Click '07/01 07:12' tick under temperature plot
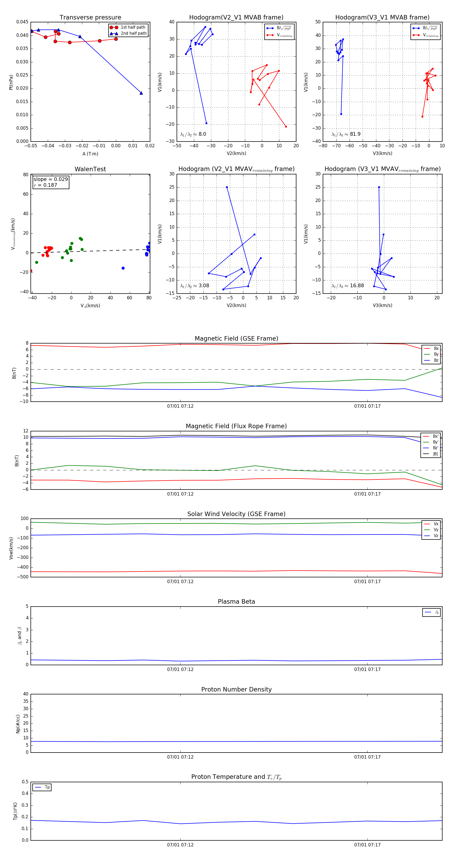 coord(181,845)
